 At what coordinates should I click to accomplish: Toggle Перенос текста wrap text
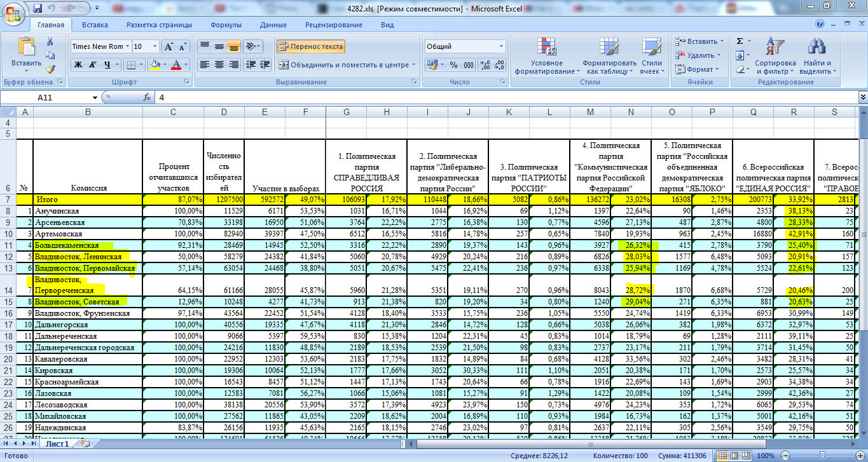point(310,46)
